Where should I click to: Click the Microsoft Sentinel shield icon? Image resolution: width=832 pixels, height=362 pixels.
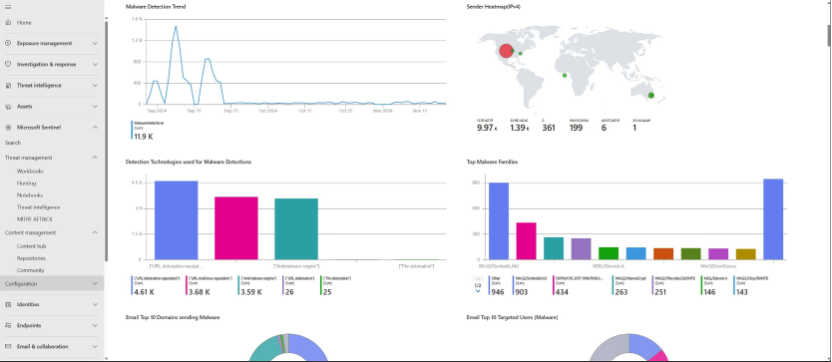tap(8, 127)
